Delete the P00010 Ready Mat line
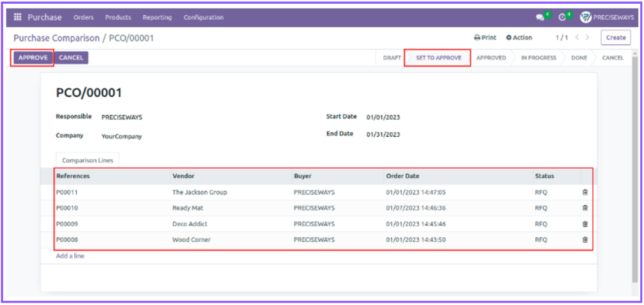This screenshot has width=644, height=305. (x=584, y=208)
